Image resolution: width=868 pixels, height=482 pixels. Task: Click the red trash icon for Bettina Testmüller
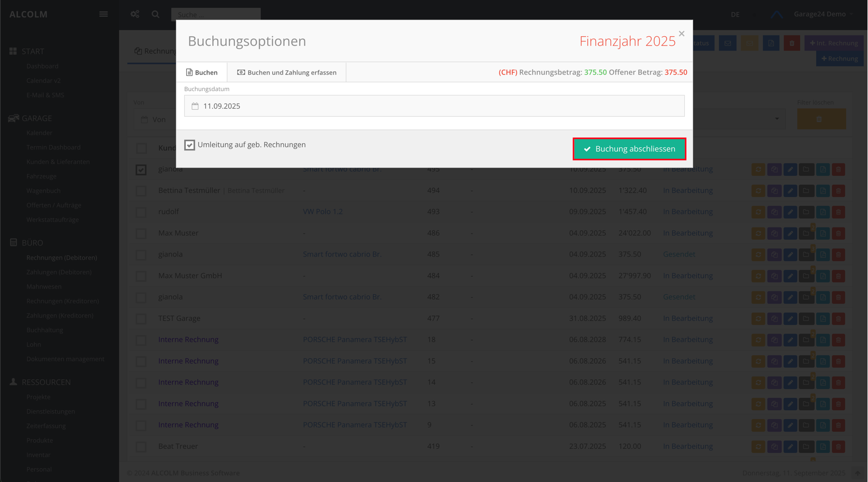838,191
